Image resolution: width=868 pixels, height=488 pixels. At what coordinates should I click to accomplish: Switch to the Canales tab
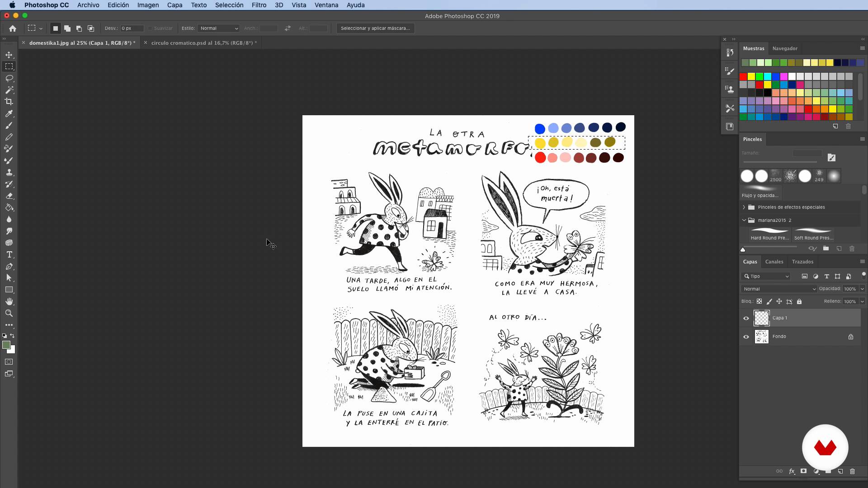[774, 262]
